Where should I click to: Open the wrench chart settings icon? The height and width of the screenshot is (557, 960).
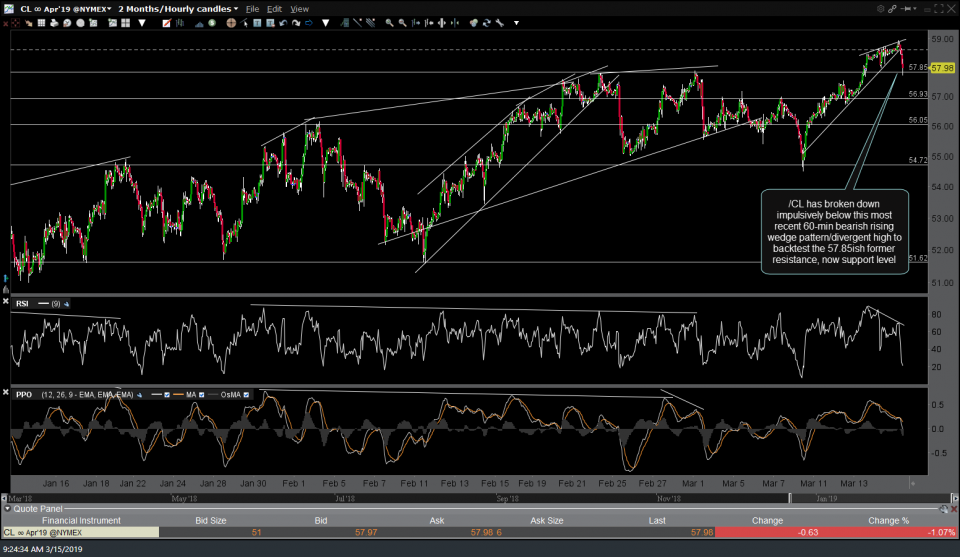click(500, 23)
